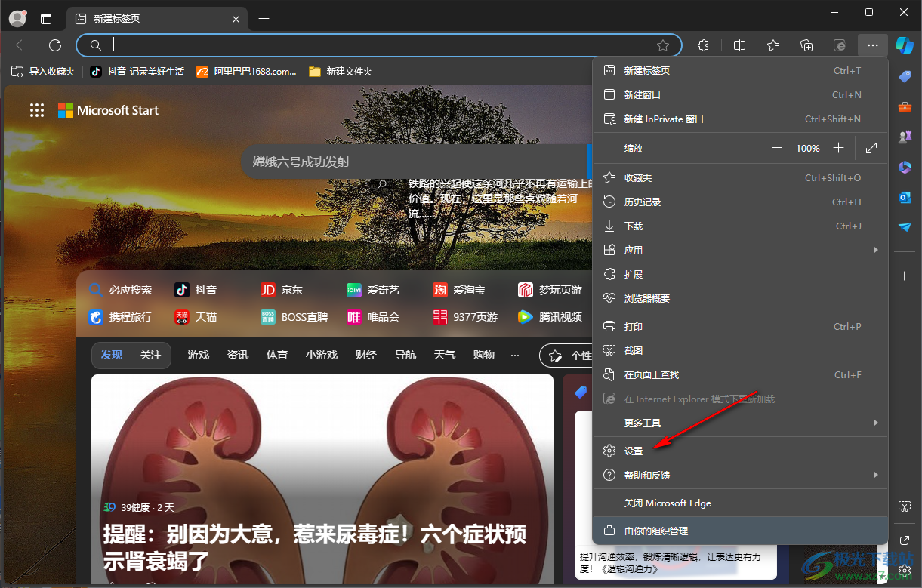
Task: Open the Copilot sidebar icon
Action: [x=905, y=45]
